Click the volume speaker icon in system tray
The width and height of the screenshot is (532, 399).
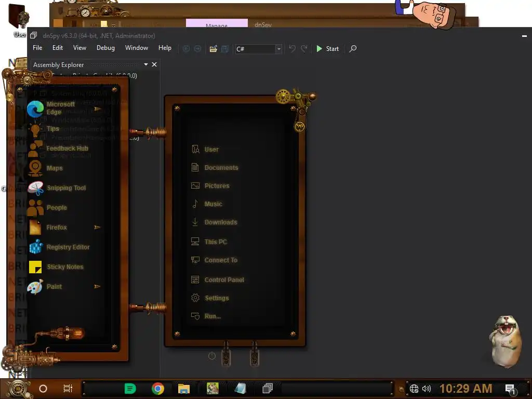pos(427,389)
